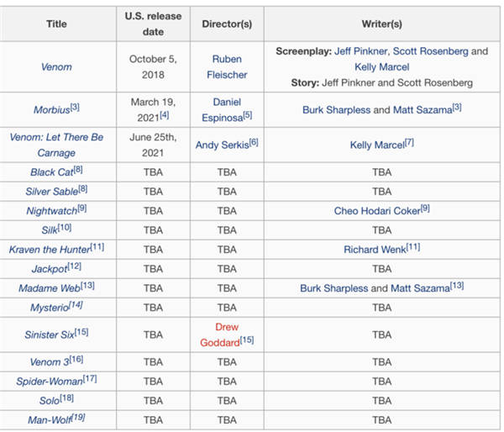504x432 pixels.
Task: Open the Sinister Six title link
Action: (50, 335)
